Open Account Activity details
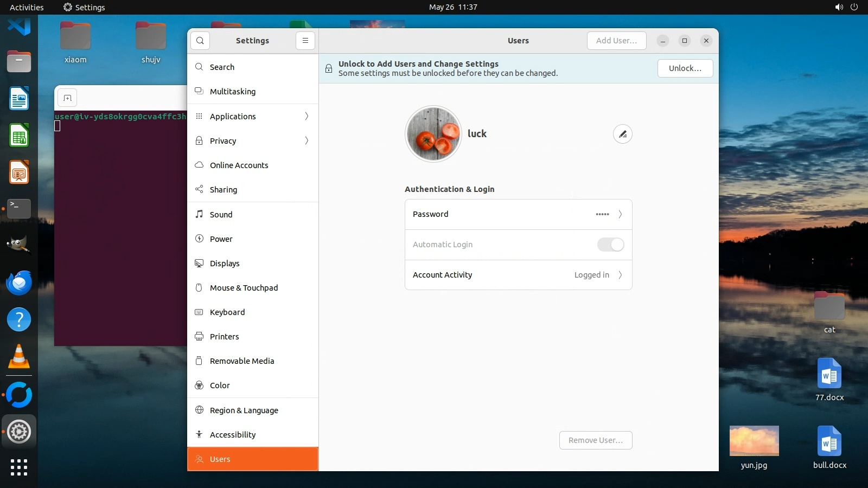 click(x=518, y=275)
